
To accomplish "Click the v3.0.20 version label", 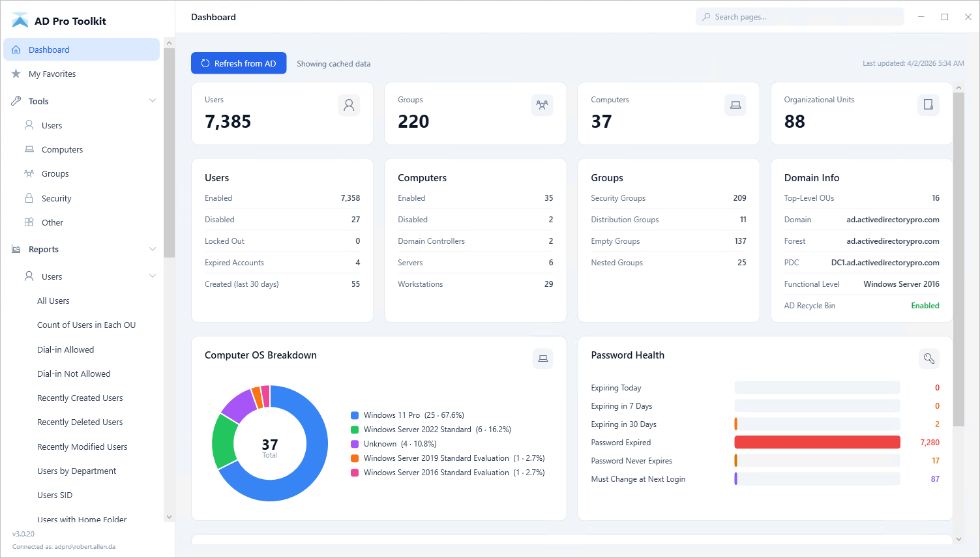I will pyautogui.click(x=23, y=534).
